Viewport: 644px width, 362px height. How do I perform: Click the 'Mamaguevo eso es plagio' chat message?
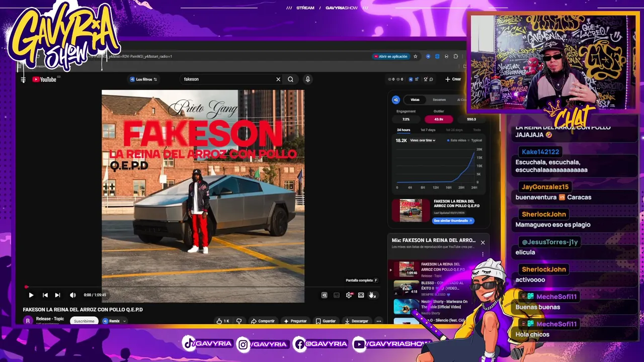tap(553, 225)
